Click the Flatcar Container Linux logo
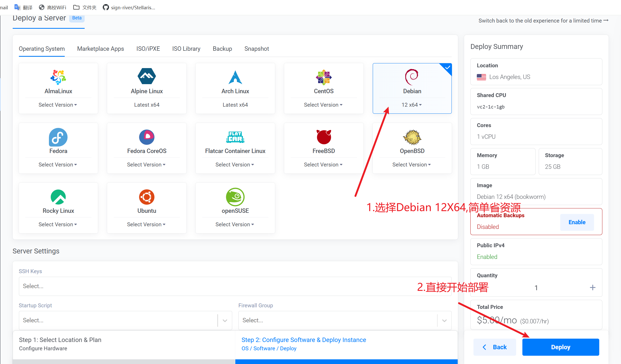 (x=235, y=137)
